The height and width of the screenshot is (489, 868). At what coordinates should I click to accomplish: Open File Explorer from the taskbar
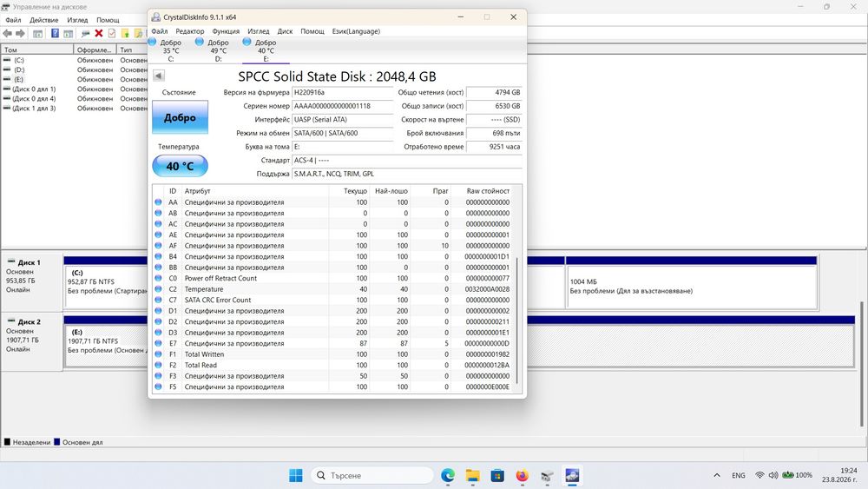point(472,475)
